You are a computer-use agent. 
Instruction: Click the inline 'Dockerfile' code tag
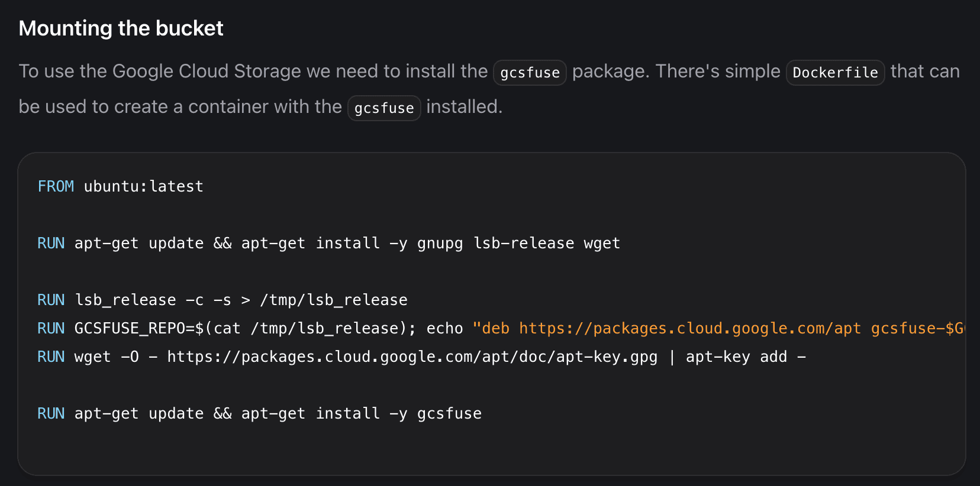point(835,73)
